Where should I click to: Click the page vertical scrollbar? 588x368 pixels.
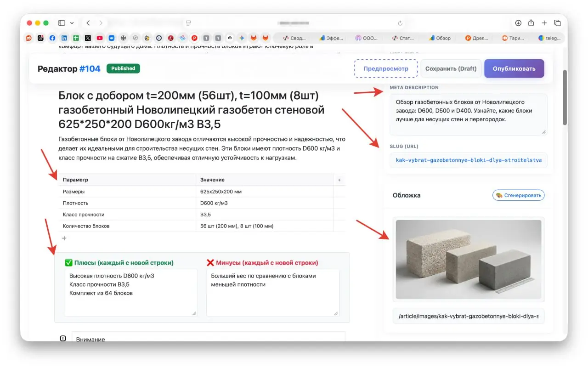(565, 97)
